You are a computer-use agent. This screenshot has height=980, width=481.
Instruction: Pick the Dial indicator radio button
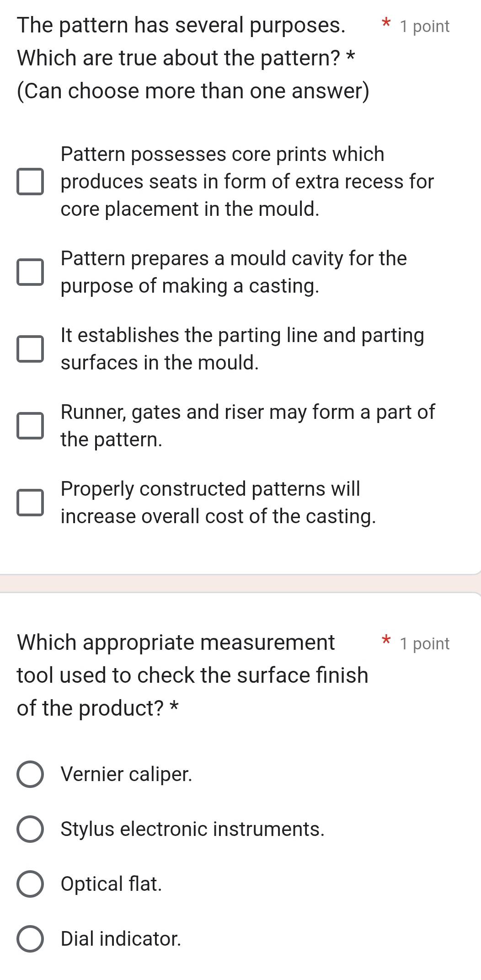pos(30,939)
